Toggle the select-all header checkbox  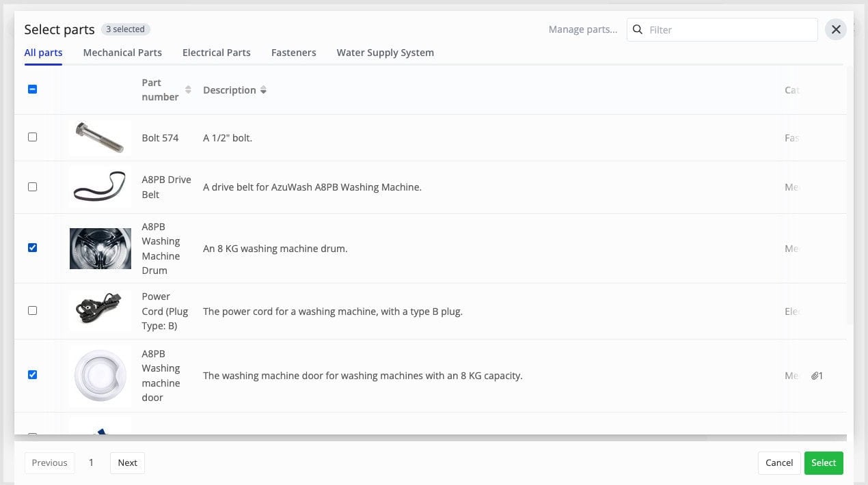click(x=32, y=89)
